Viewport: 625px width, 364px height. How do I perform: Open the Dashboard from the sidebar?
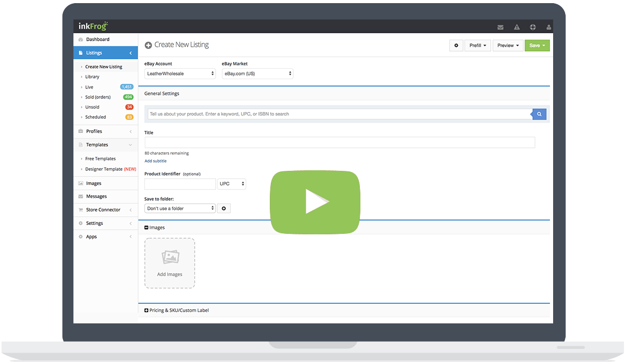point(97,39)
